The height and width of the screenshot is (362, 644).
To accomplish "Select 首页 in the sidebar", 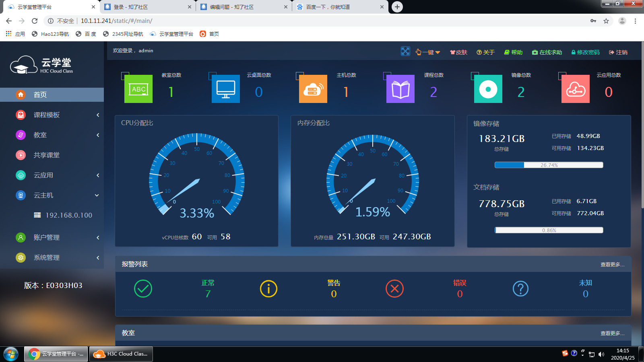I will [x=52, y=95].
